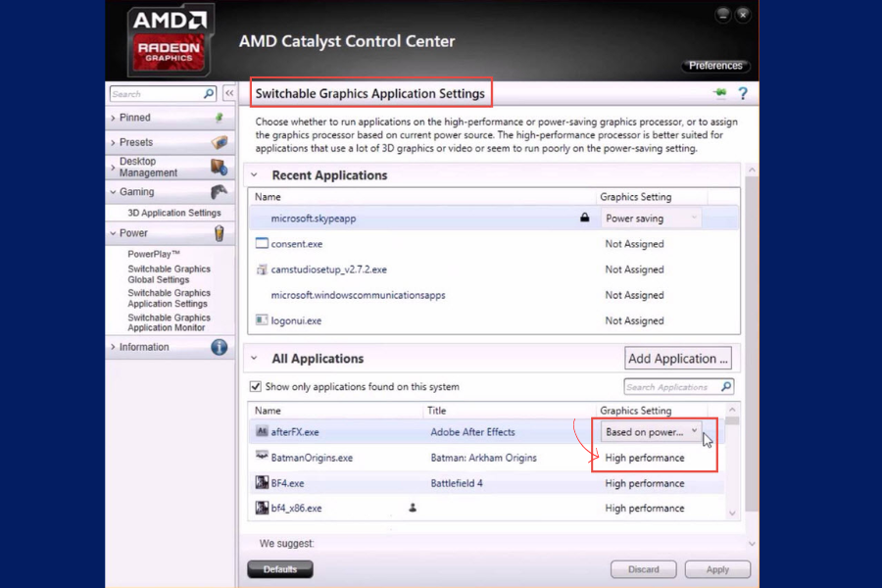Click the Search Applications input field
This screenshot has width=882, height=588.
[x=671, y=387]
